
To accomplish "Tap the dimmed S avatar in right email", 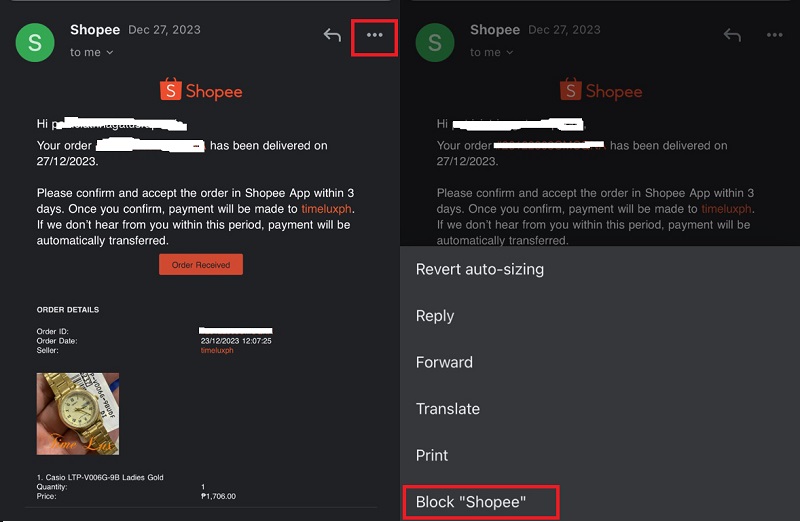I will (x=435, y=42).
